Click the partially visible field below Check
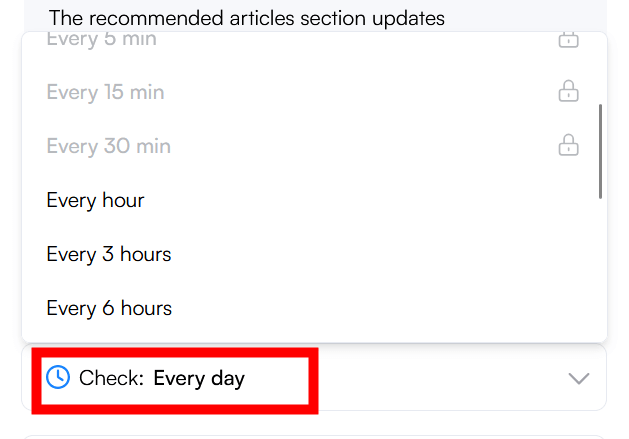 coord(313,435)
